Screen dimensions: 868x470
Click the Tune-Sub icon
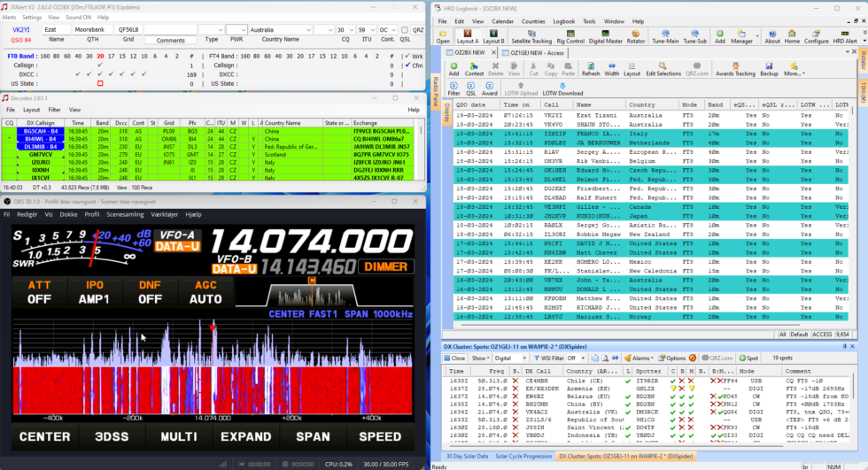[x=694, y=36]
